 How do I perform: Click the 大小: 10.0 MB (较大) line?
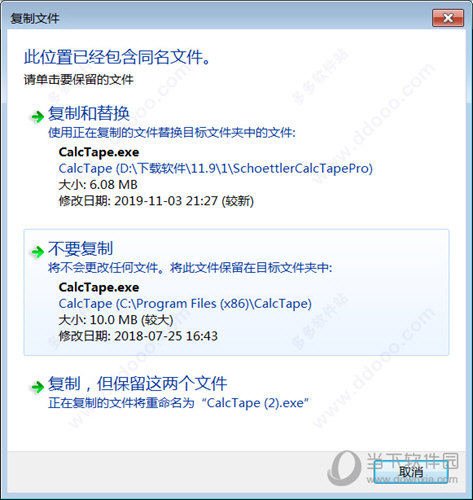116,320
